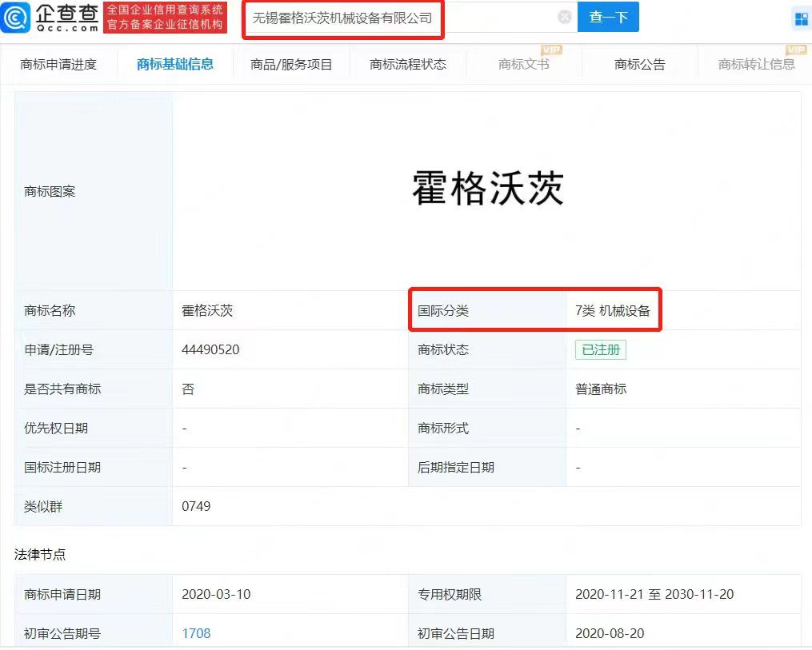Select trademark name value 霍格沃茨
Image resolution: width=812 pixels, height=650 pixels.
tap(207, 310)
